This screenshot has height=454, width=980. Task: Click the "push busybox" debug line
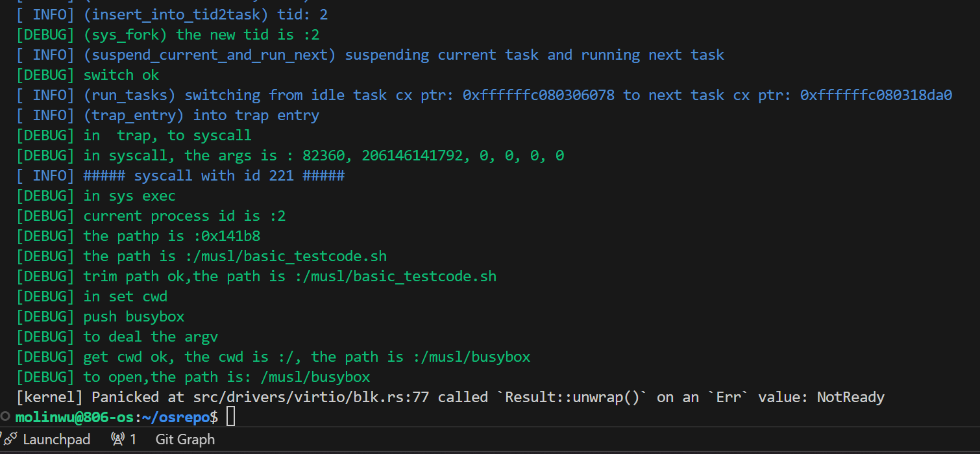coord(134,316)
